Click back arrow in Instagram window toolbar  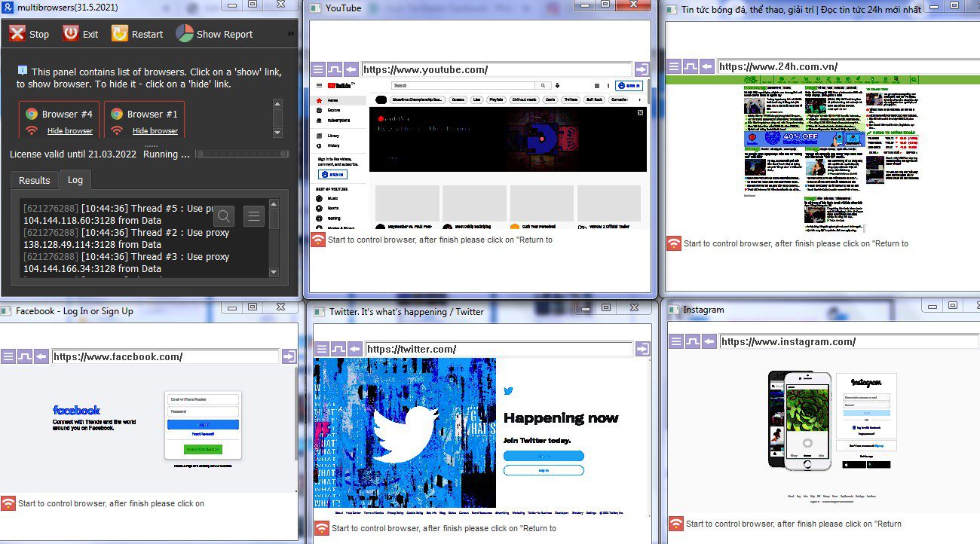point(708,341)
